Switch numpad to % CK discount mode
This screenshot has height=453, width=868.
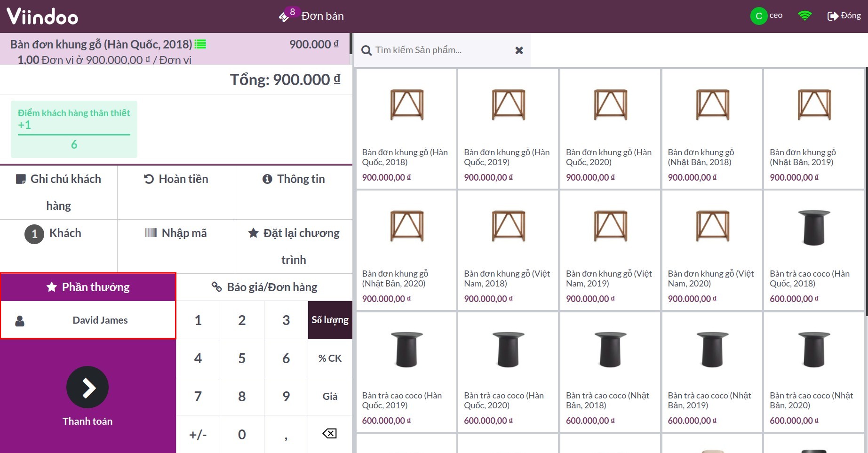coord(330,358)
